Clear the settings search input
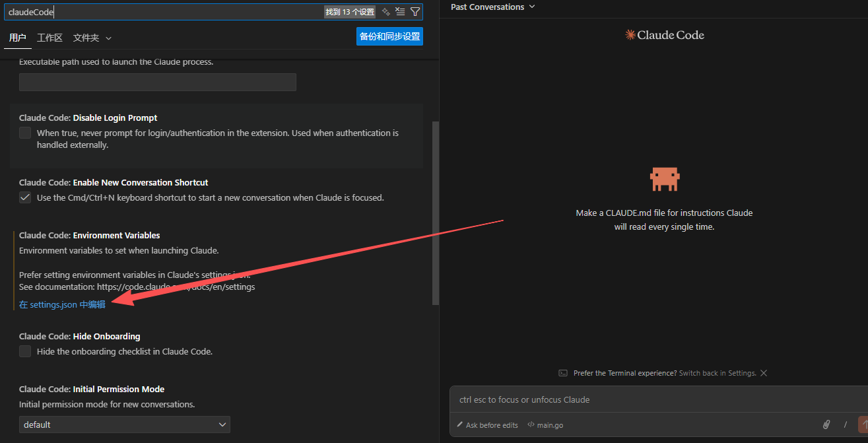The height and width of the screenshot is (443, 868). [x=400, y=12]
